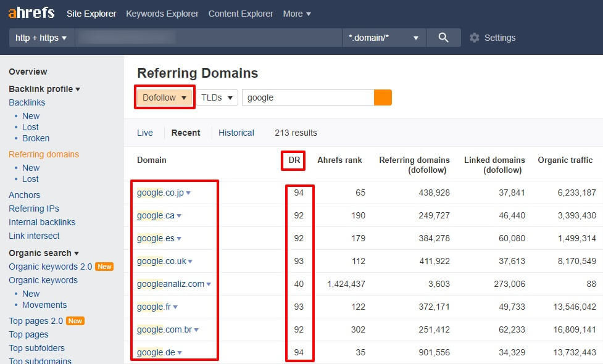The image size is (603, 364).
Task: Expand dropdown arrow next to google.fr
Action: (x=175, y=307)
